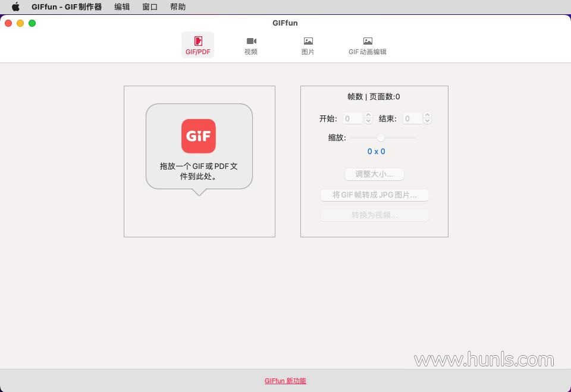The image size is (571, 392).
Task: Increment the 结束 stepper
Action: 428,115
